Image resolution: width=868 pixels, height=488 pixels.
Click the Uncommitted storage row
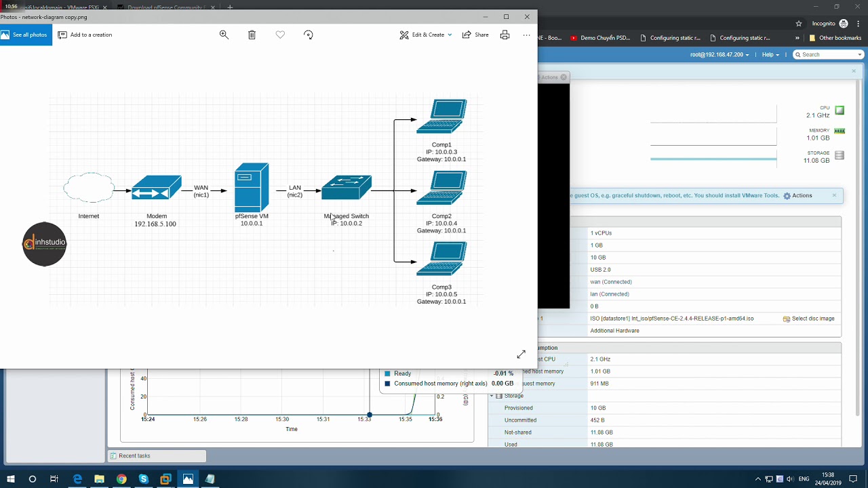point(665,420)
